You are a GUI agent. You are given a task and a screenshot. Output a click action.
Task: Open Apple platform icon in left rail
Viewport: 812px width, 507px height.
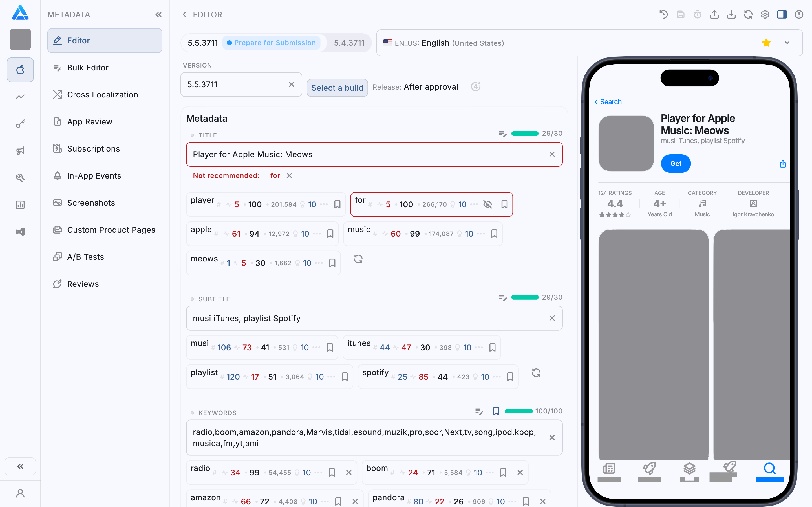tap(20, 70)
